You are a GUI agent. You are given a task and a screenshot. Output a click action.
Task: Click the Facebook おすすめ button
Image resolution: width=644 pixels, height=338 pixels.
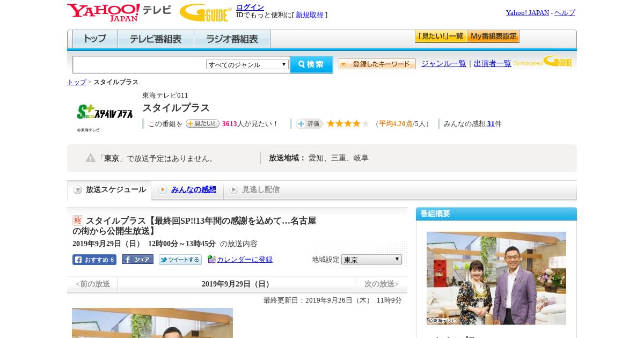(x=94, y=260)
